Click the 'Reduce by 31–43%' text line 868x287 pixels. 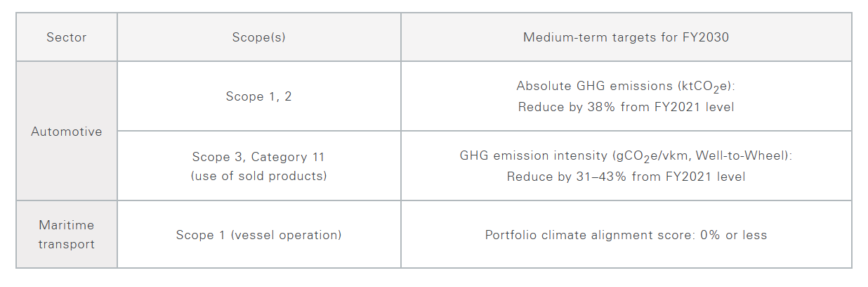[626, 177]
